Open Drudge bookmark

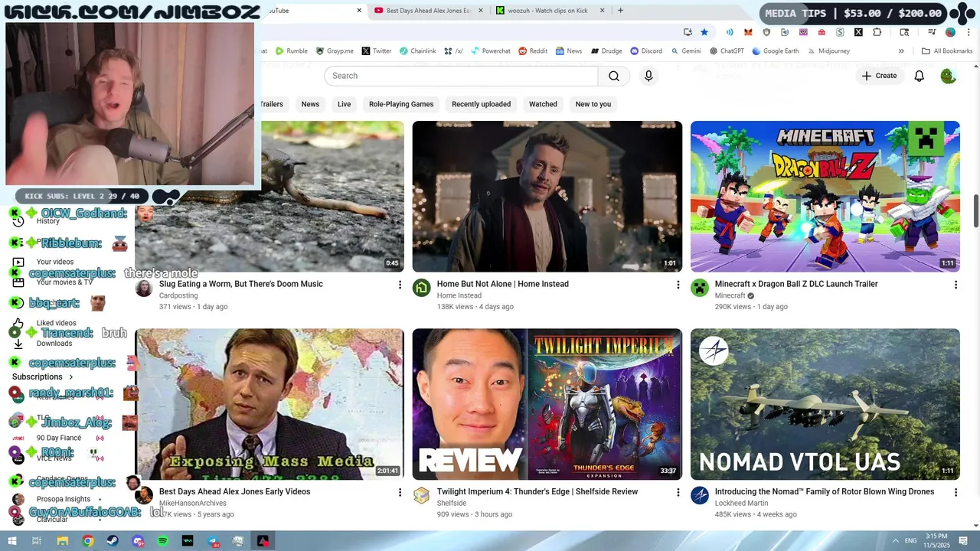pos(606,51)
